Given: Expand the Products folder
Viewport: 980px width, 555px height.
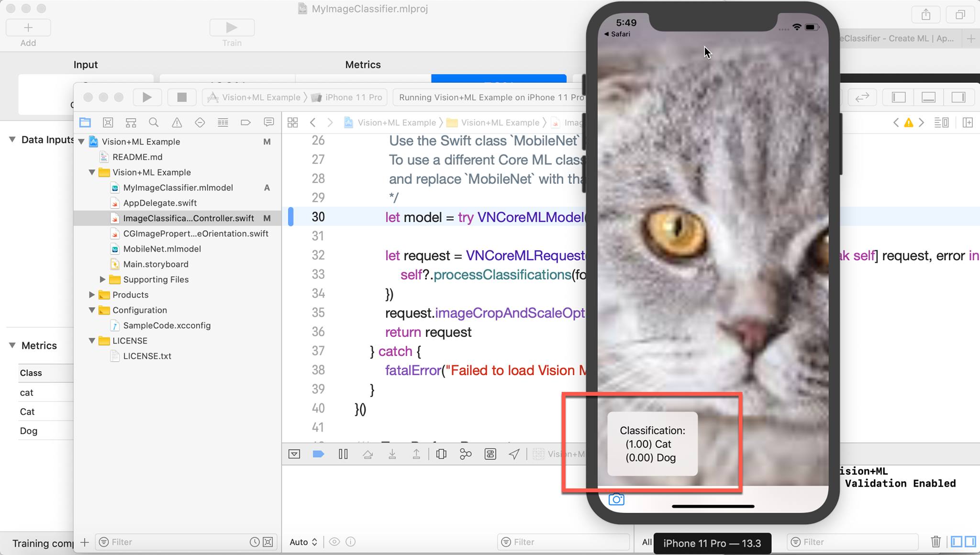Looking at the screenshot, I should 92,295.
